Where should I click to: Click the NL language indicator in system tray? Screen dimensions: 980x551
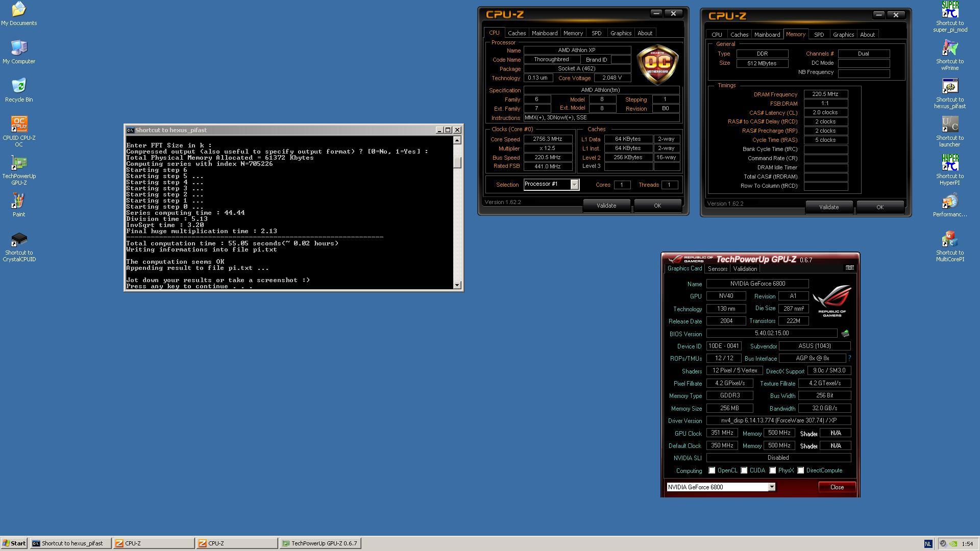(928, 544)
